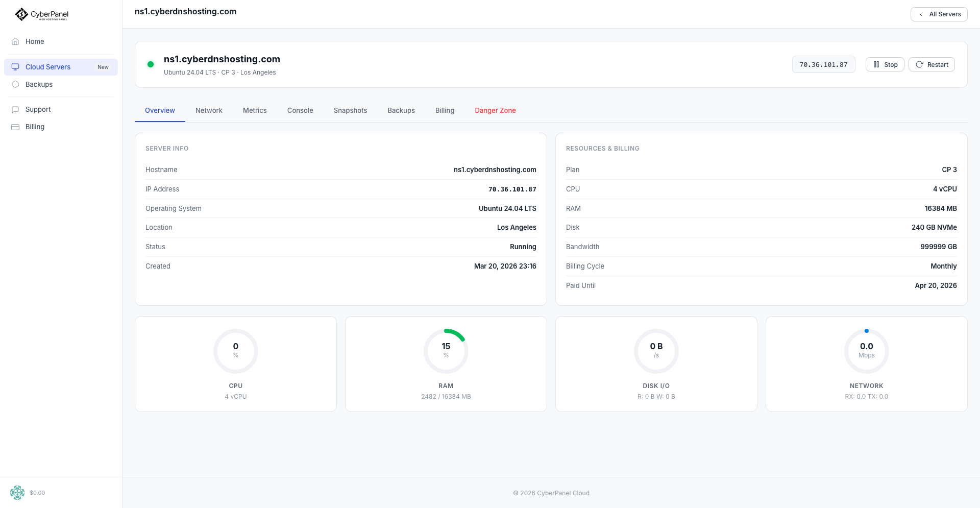The width and height of the screenshot is (980, 508).
Task: Click the avatar icon next to $0.00 balance
Action: pos(17,493)
